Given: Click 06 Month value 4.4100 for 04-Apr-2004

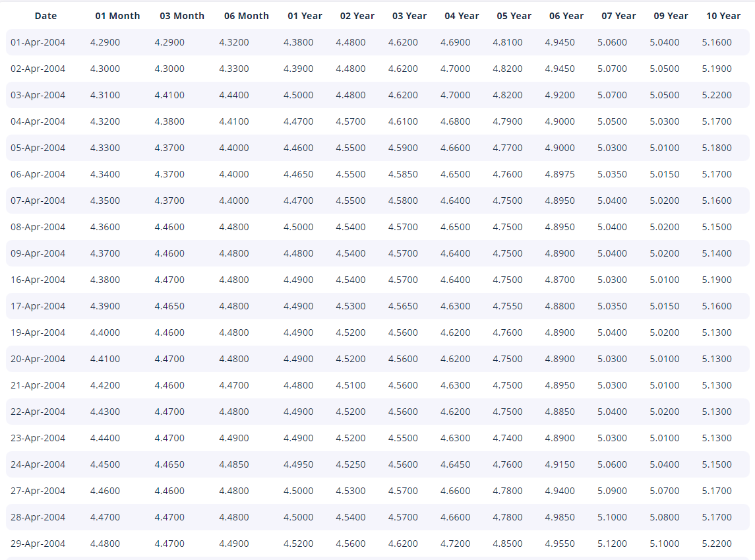Looking at the screenshot, I should [234, 121].
